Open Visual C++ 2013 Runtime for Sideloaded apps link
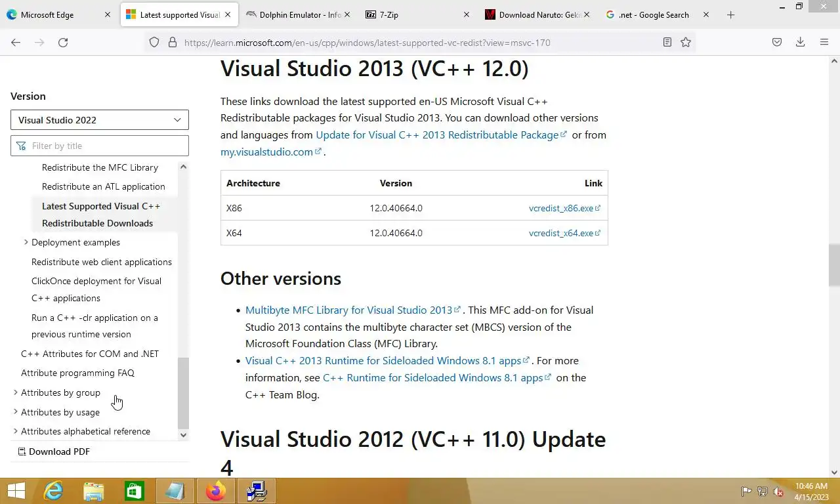This screenshot has height=504, width=840. coord(387,360)
